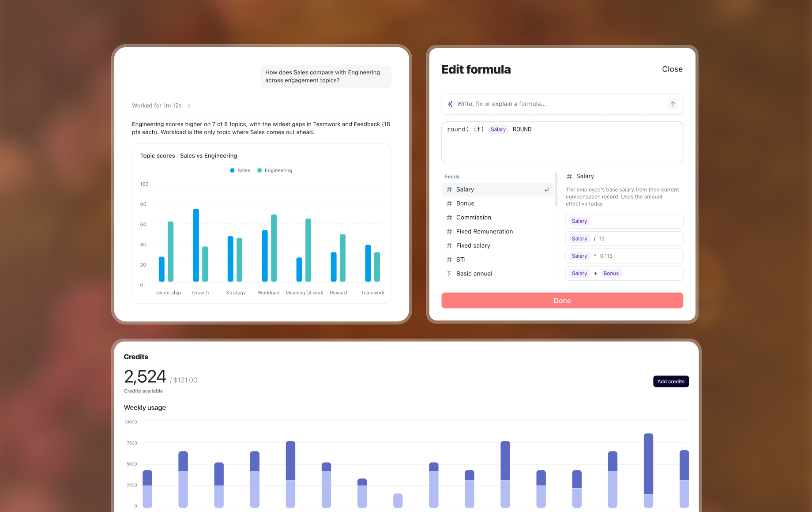Insert the 'Salary / 12' example formula
The width and height of the screenshot is (812, 512).
[x=624, y=239]
